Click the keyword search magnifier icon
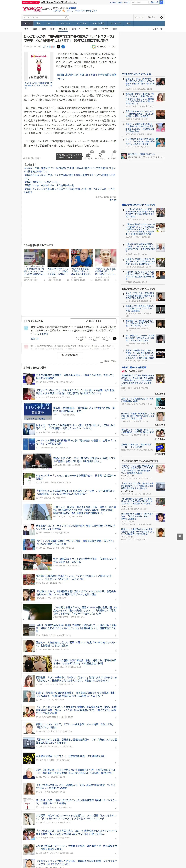Screen dimensions: 186x868 coord(66,18)
